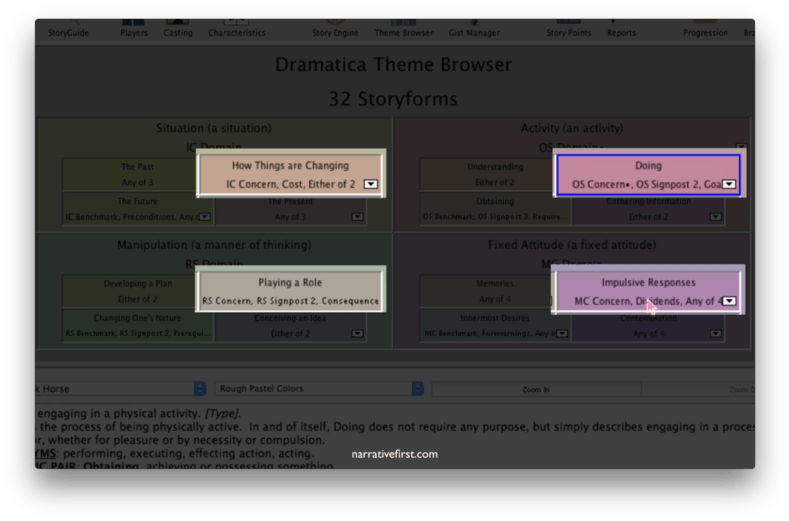Open Reports from the toolbar
789x521 pixels.
(621, 29)
